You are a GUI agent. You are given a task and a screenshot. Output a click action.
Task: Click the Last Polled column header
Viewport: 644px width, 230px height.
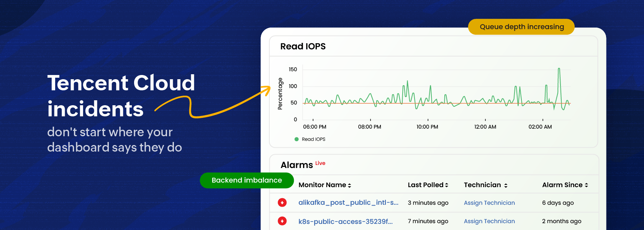pos(425,185)
